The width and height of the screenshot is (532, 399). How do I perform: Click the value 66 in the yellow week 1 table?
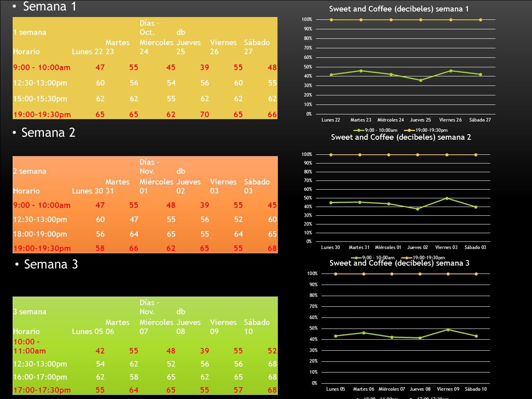[x=272, y=114]
